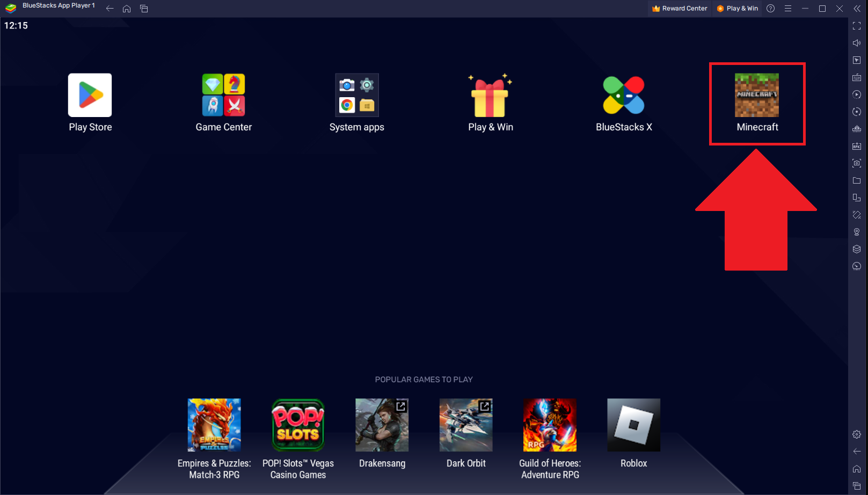Open BlueStacks settings gear
The height and width of the screenshot is (495, 868).
point(857,434)
